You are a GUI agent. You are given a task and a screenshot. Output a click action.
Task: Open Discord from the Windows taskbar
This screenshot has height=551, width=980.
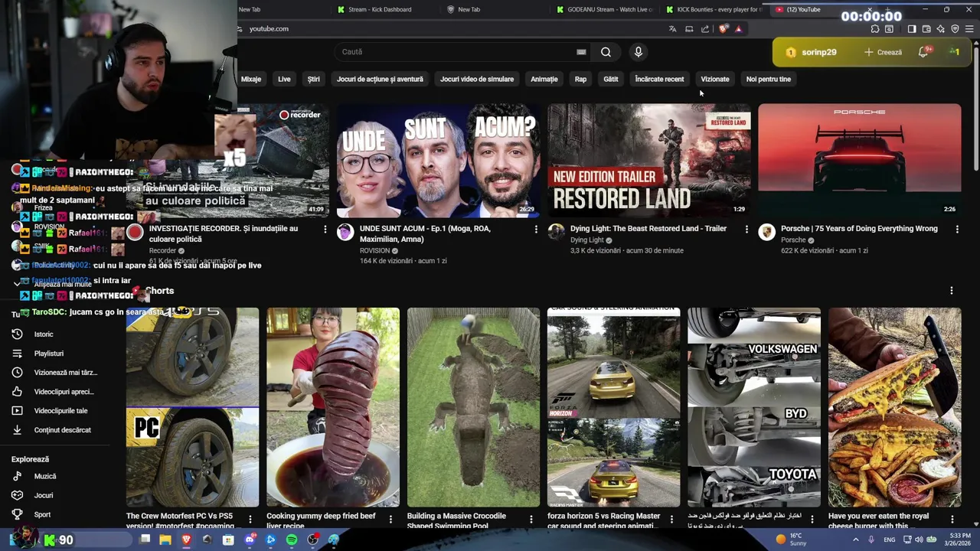250,540
